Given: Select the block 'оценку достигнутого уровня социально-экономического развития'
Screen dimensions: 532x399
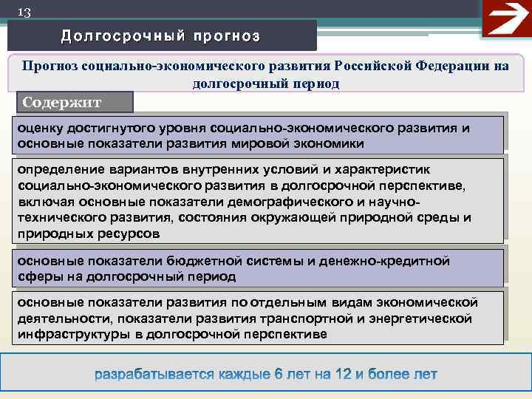Looking at the screenshot, I should coord(258,135).
